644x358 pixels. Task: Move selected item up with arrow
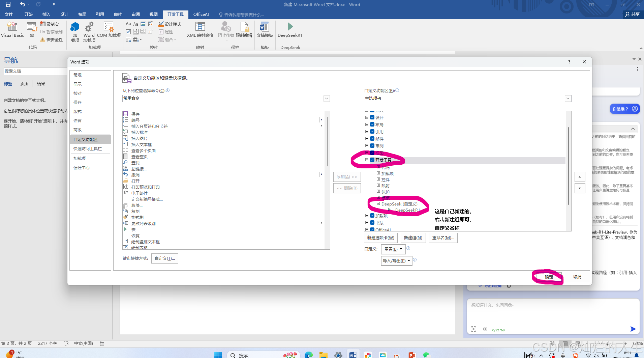click(580, 177)
